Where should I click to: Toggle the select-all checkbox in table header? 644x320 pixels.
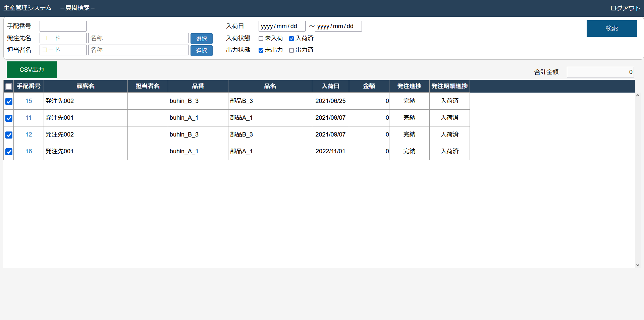click(9, 87)
